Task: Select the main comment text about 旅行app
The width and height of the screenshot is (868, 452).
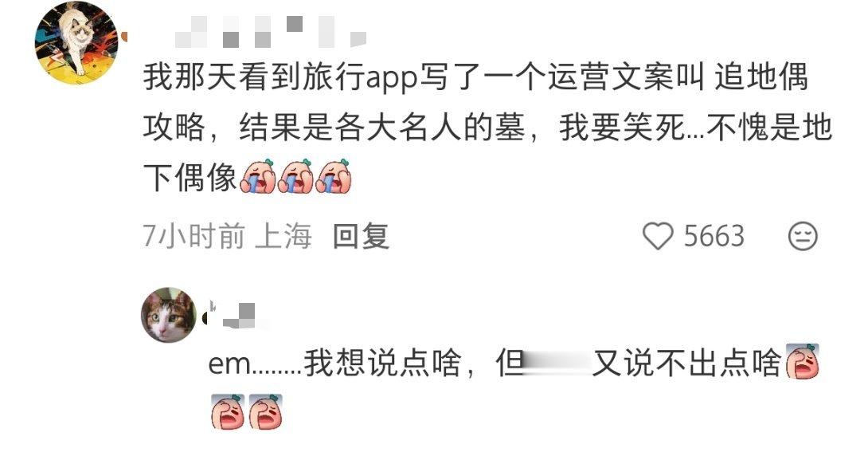Action: (487, 126)
